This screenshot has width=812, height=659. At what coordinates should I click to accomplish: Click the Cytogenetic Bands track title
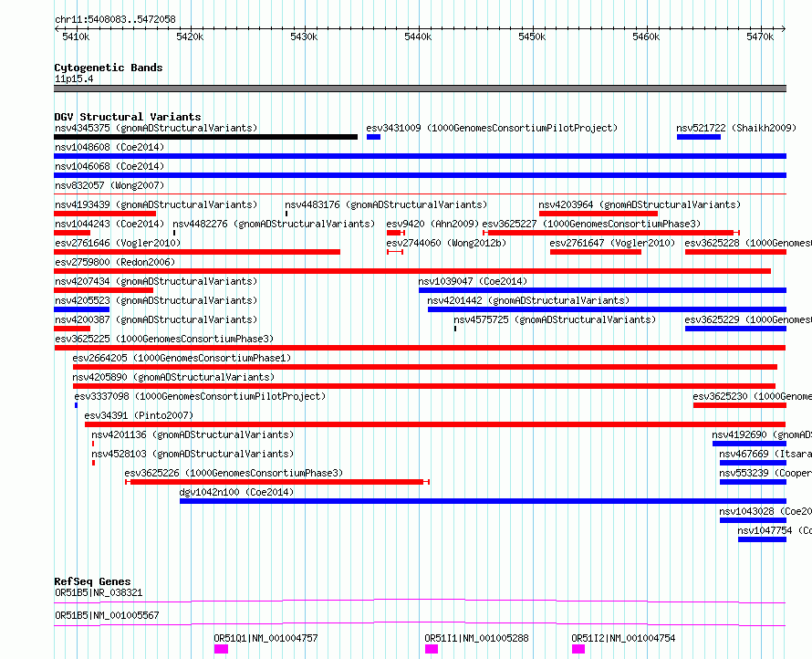pyautogui.click(x=109, y=68)
